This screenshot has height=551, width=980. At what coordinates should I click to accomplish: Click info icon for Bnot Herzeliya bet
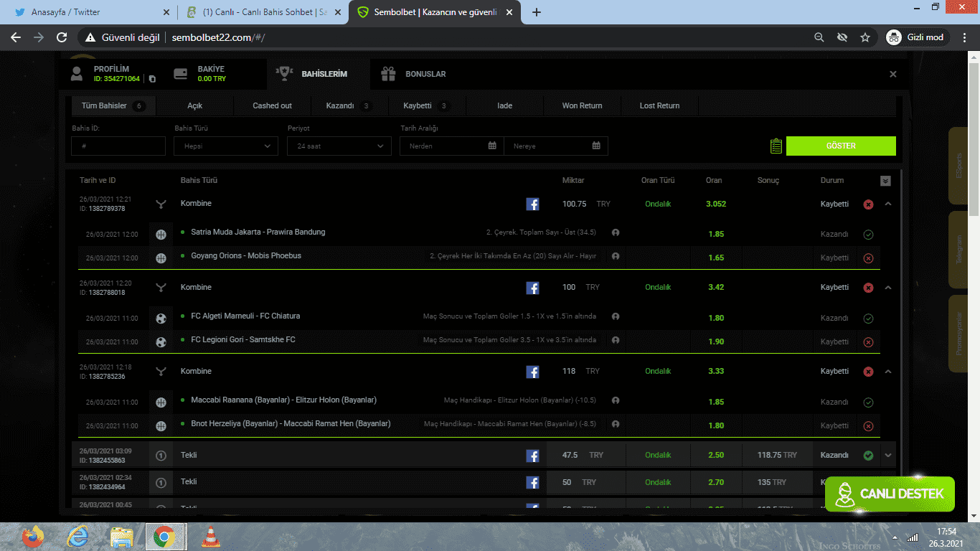[x=615, y=424]
